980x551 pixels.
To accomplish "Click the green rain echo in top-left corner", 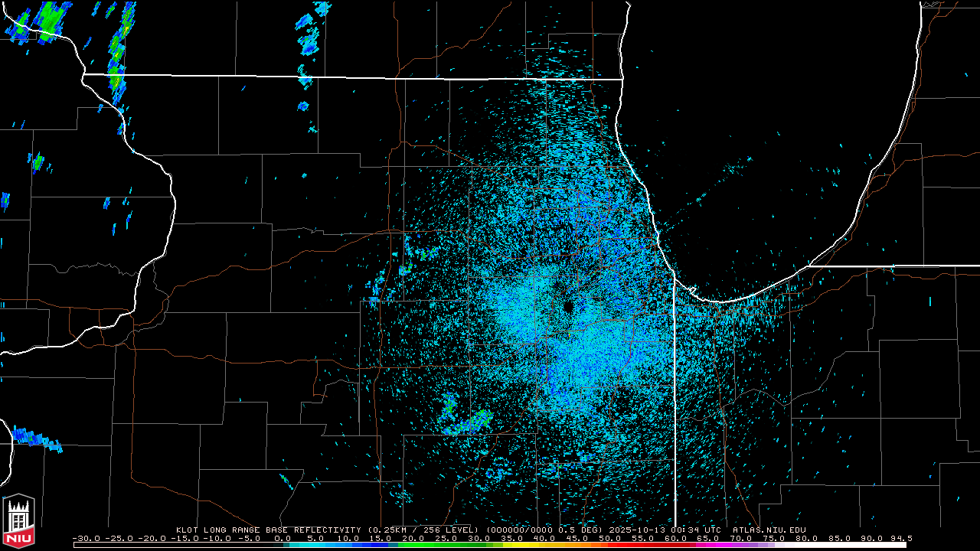I will pos(51,21).
